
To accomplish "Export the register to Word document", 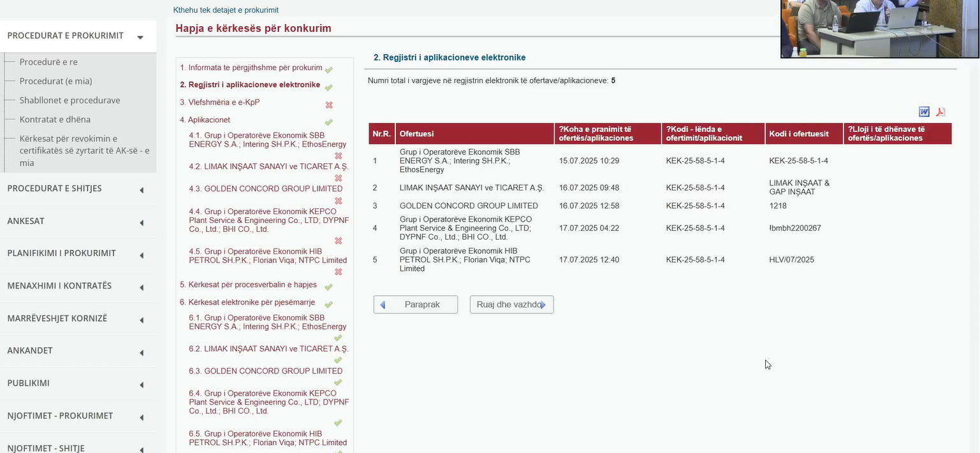I will pyautogui.click(x=924, y=111).
